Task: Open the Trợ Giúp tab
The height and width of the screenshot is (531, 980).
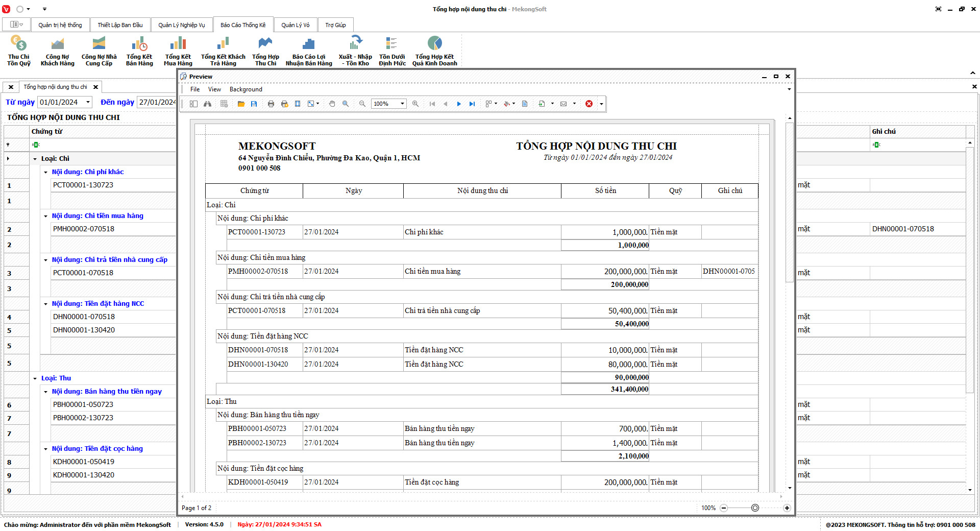Action: tap(335, 25)
